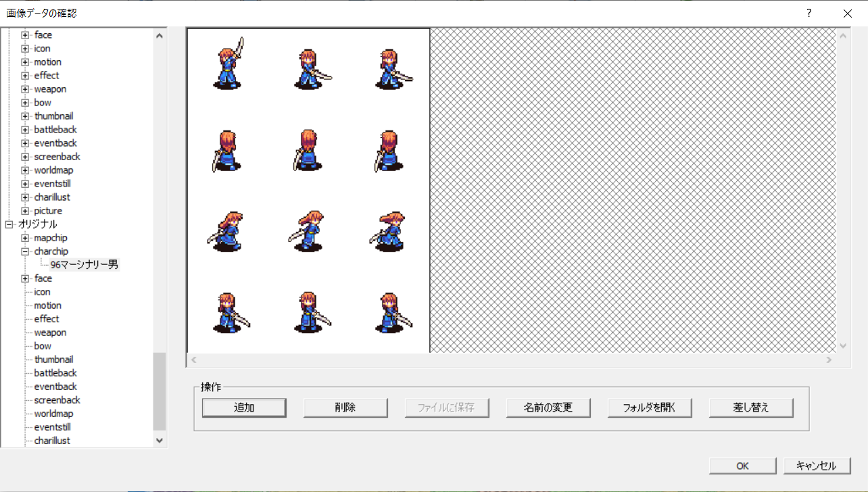Collapse the charchip folder node
Viewport: 868px width, 492px height.
tap(24, 251)
